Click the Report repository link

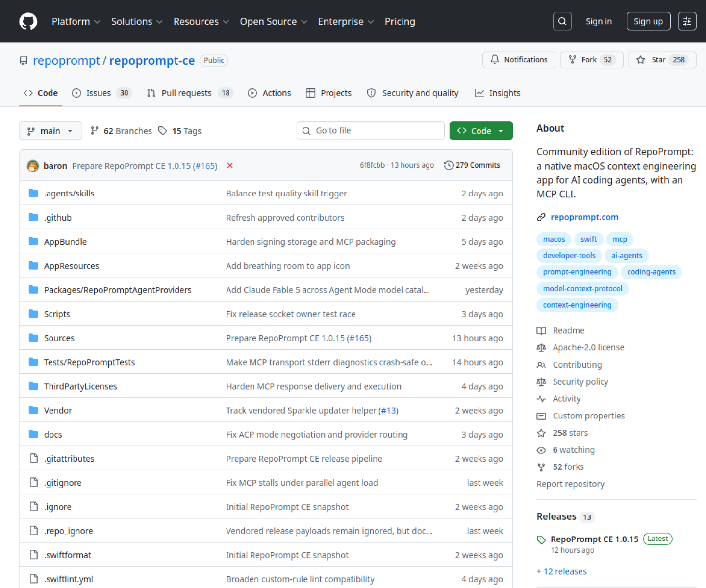point(570,484)
